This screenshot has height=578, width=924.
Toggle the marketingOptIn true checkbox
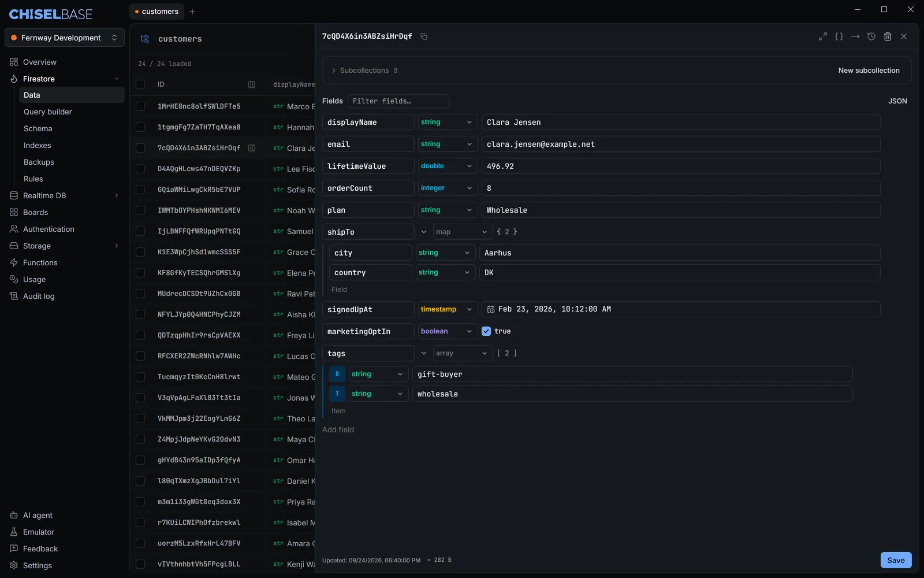[486, 331]
